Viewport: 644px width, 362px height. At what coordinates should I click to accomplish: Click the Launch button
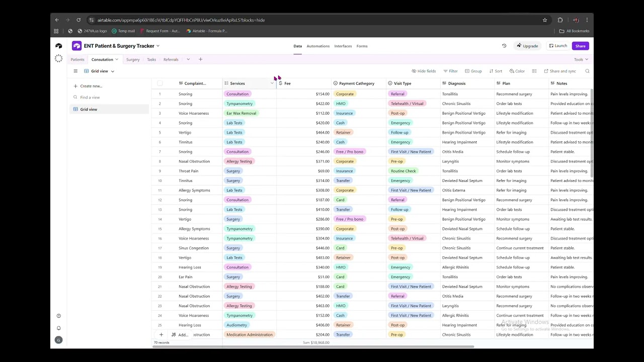pos(557,46)
